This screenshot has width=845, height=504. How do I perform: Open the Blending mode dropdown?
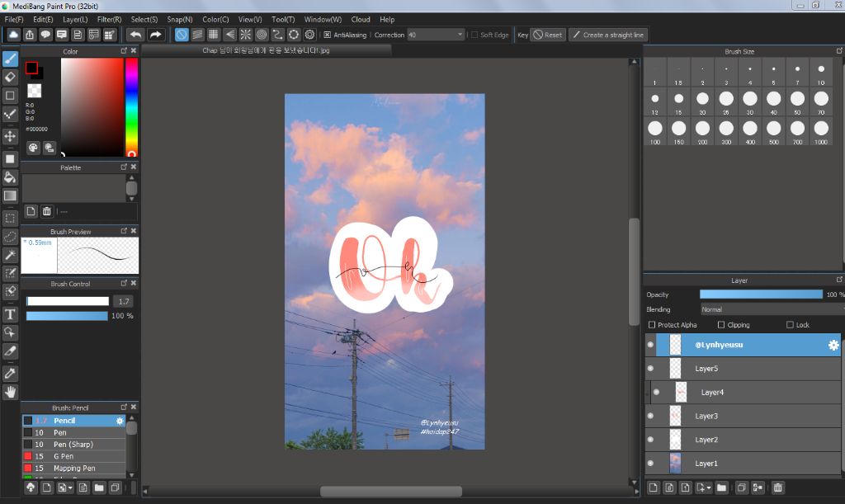click(772, 309)
